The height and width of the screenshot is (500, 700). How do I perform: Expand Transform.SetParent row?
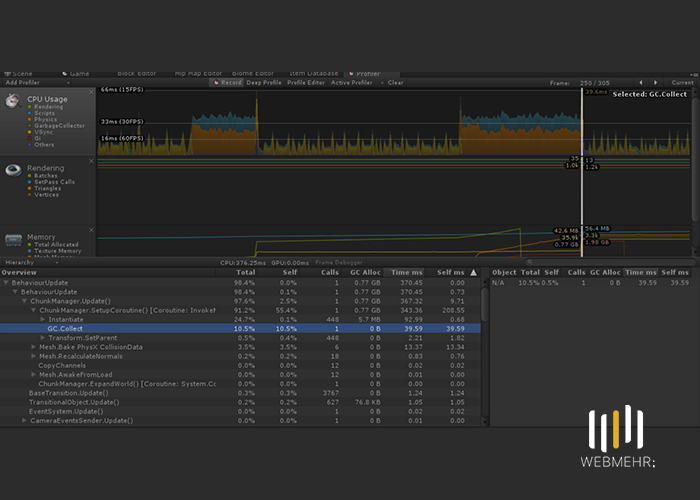point(43,338)
